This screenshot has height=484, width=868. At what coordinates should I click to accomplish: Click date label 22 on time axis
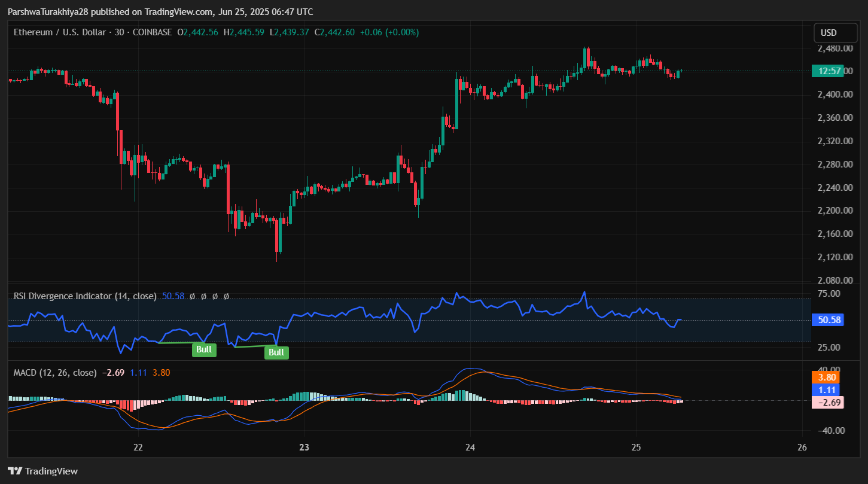[138, 448]
